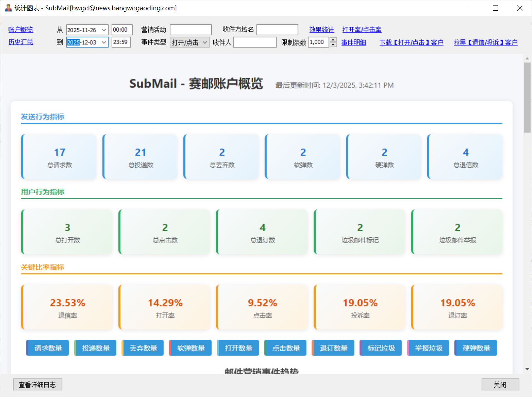The image size is (532, 397).
Task: Click the 查看详细日志 button
Action: pos(37,384)
